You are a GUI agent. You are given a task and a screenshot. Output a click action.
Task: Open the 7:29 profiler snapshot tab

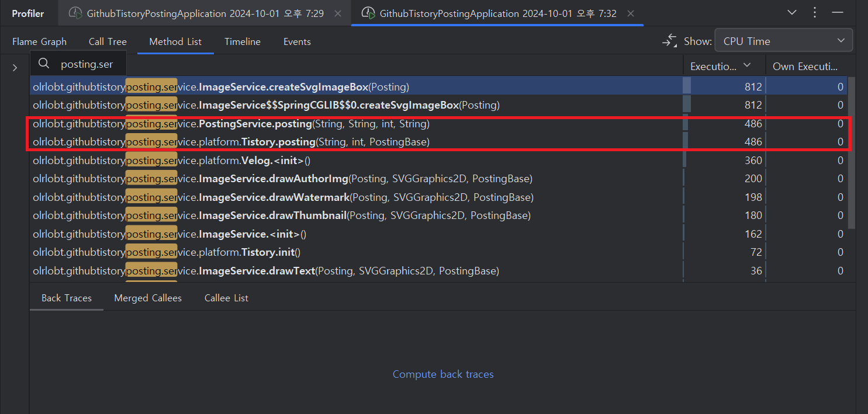(x=204, y=13)
